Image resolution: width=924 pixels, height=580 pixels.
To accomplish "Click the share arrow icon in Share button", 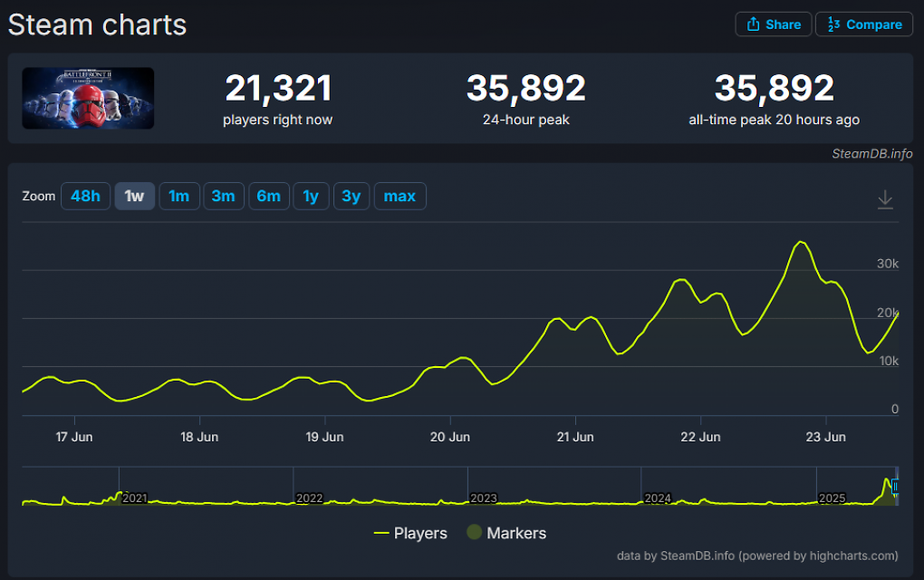I will (x=753, y=24).
